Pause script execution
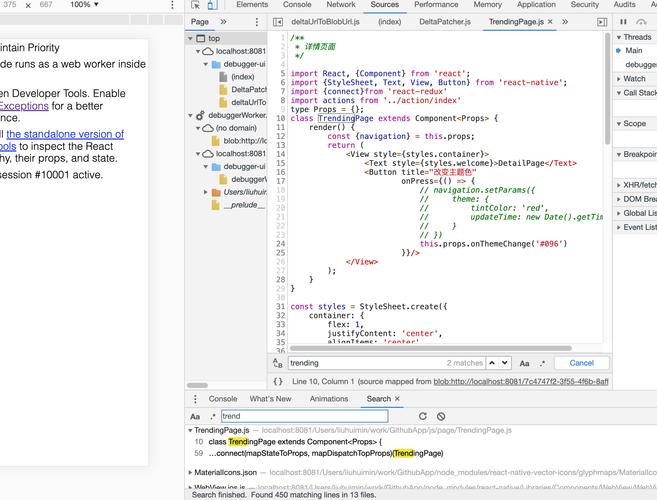Viewport: 657px width, 500px height. tap(623, 22)
